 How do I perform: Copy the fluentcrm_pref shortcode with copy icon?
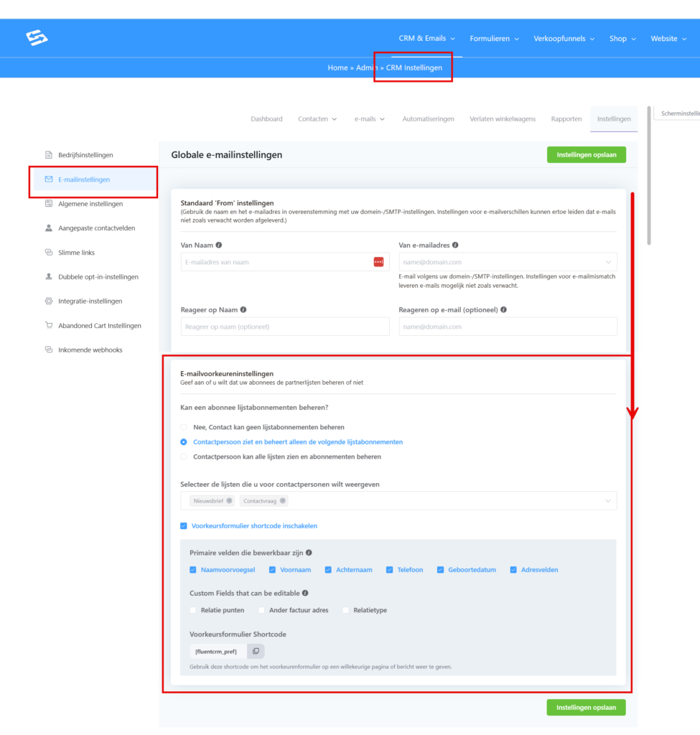(256, 651)
